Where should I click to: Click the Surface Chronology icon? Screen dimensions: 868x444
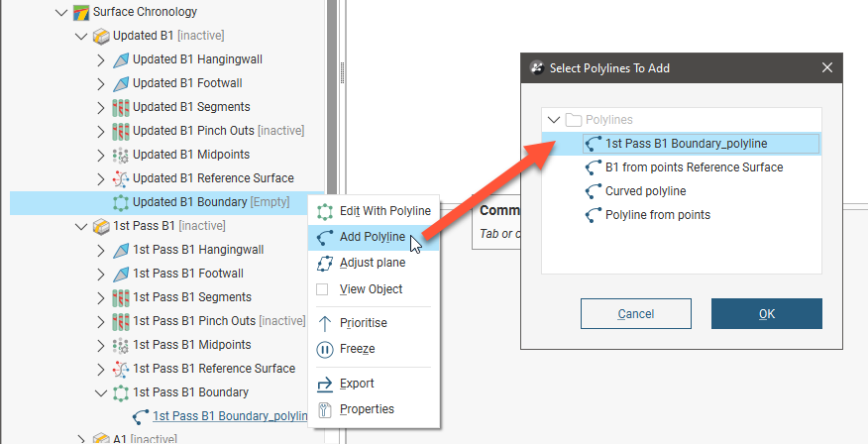coord(81,12)
